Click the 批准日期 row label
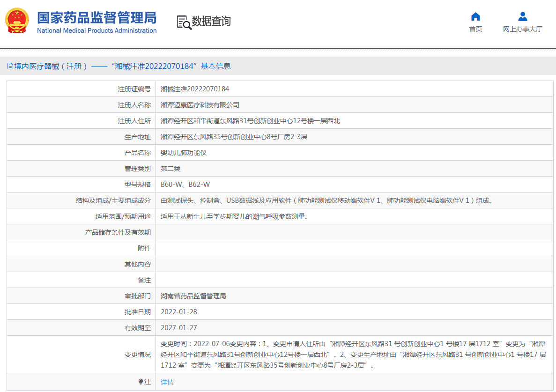This screenshot has width=556, height=392. pos(138,312)
